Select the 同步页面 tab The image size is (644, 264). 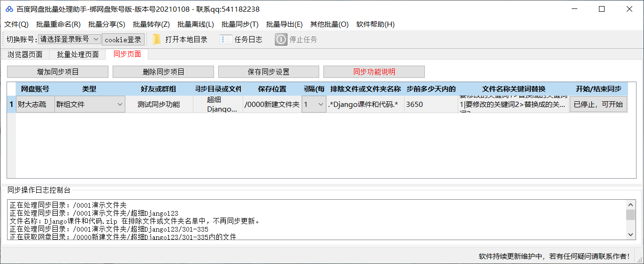click(127, 54)
